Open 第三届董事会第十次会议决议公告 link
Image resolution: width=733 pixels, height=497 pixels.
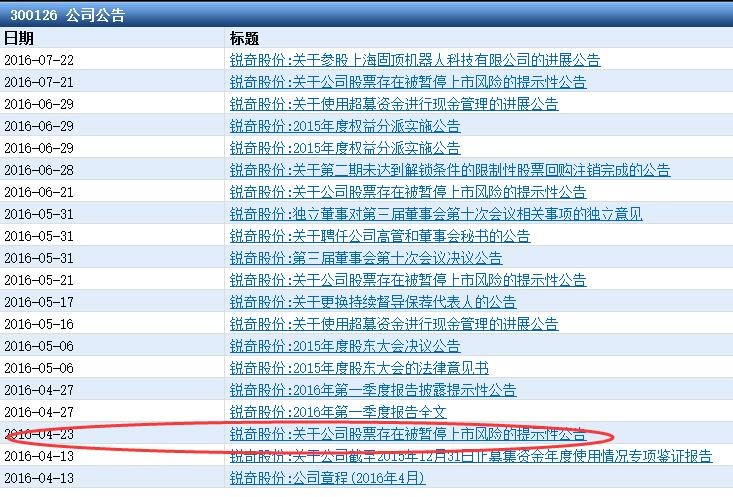(366, 258)
